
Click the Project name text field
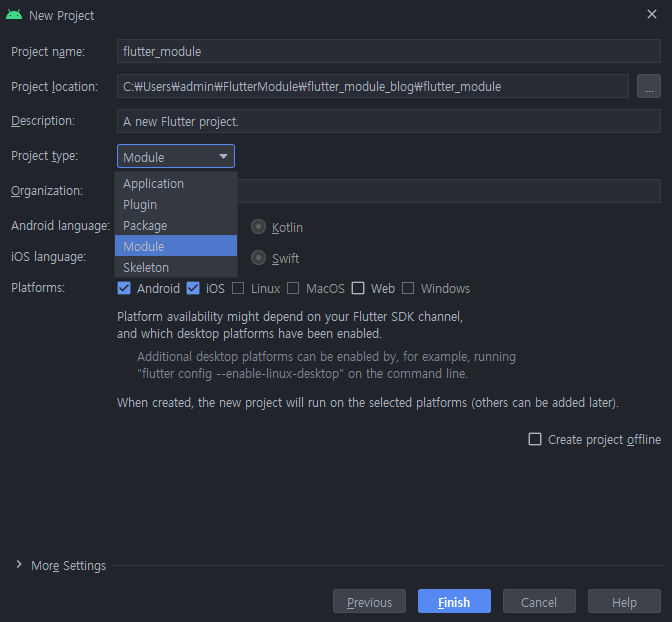(388, 51)
